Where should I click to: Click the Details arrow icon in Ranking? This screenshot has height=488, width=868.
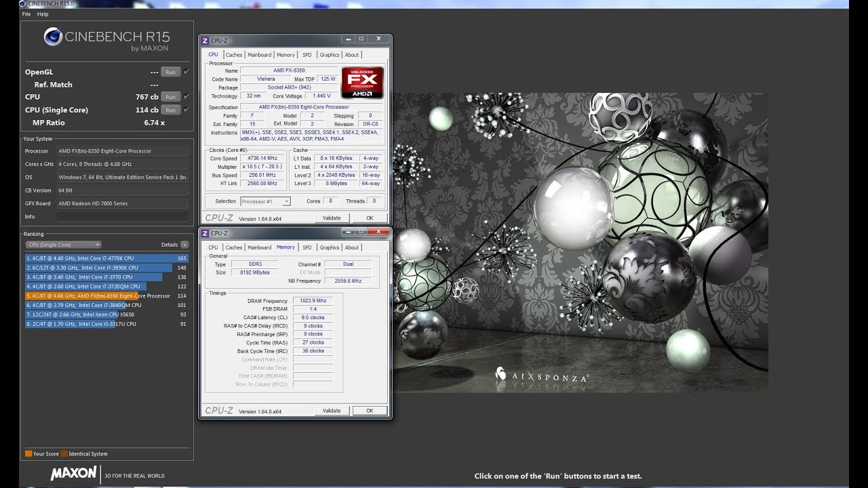pyautogui.click(x=184, y=245)
